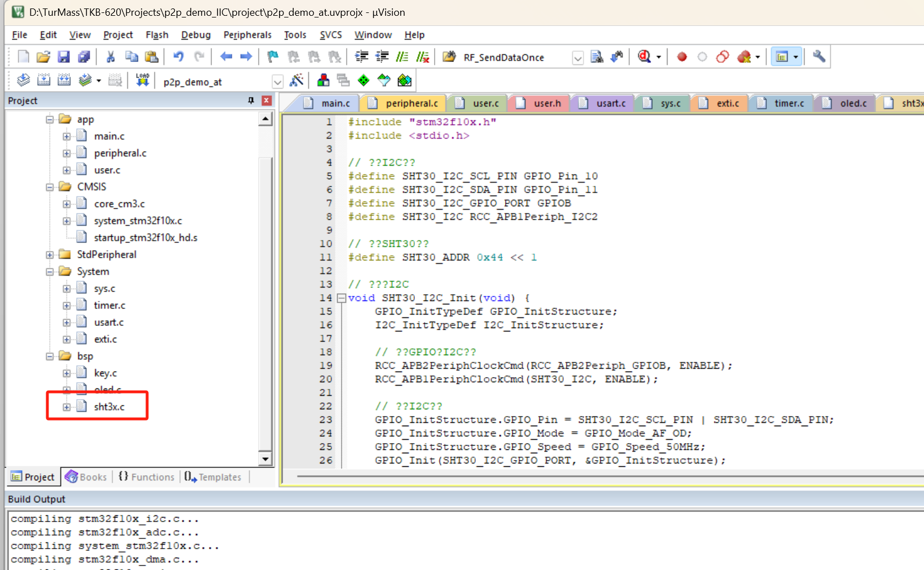Open the Debug menu
The height and width of the screenshot is (570, 924).
tap(196, 35)
